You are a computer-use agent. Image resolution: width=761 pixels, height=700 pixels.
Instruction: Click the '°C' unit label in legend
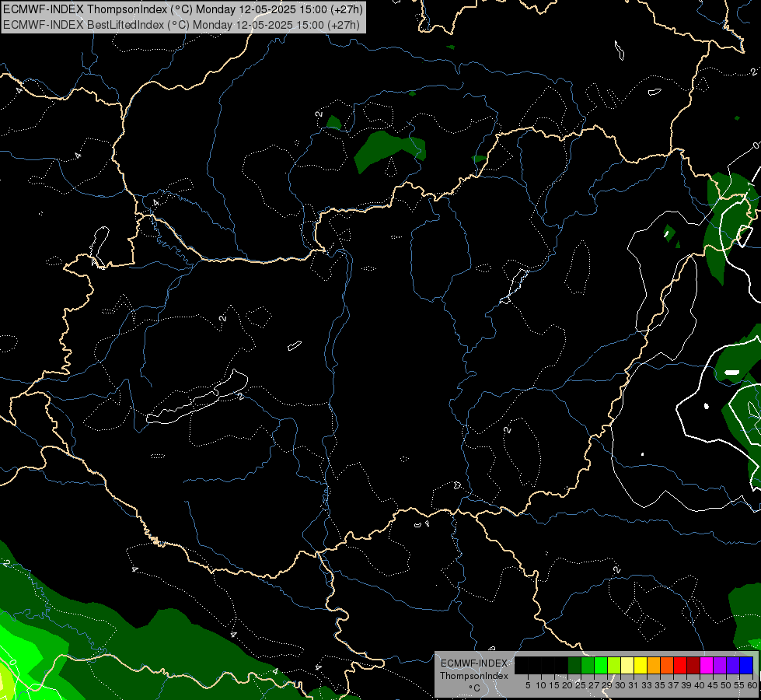click(474, 688)
